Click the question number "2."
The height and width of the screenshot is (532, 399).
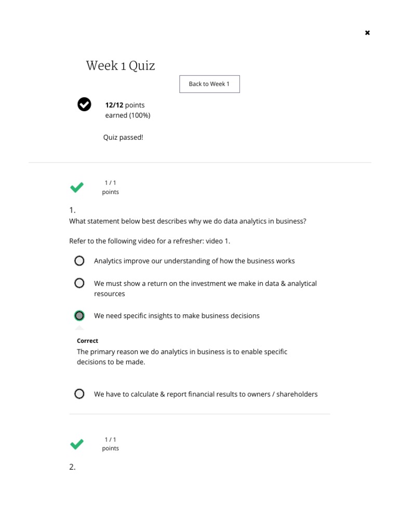[x=72, y=467]
